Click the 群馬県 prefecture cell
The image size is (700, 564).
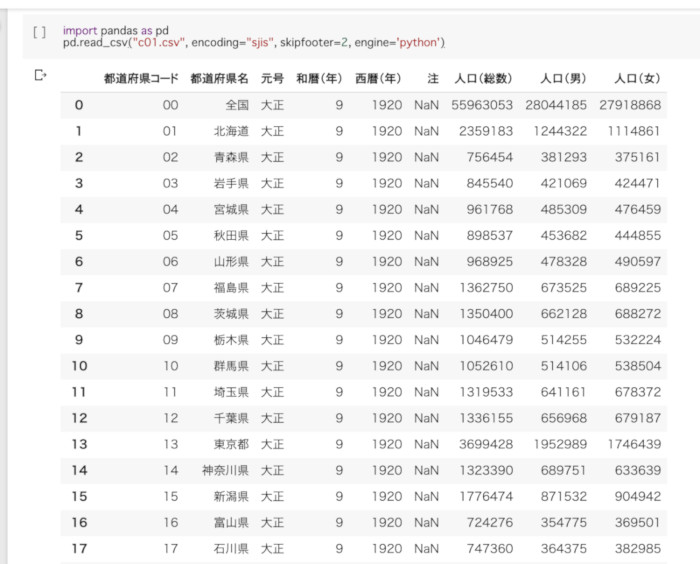231,366
